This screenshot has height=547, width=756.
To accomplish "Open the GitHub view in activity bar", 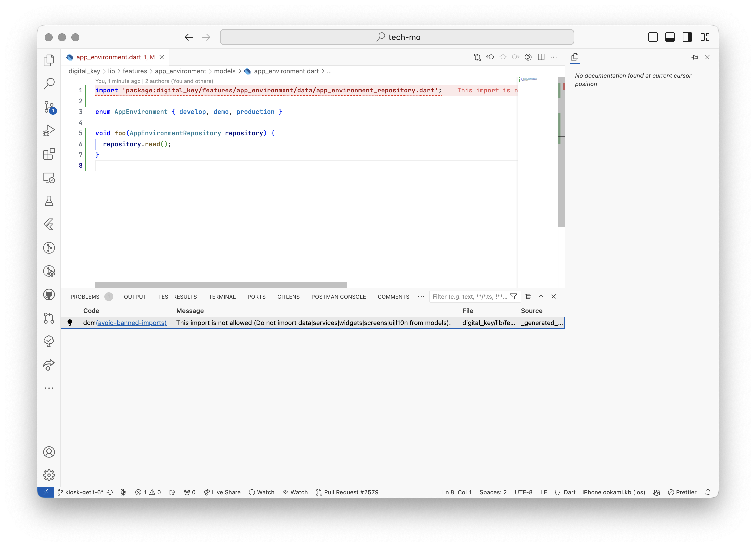I will click(49, 295).
